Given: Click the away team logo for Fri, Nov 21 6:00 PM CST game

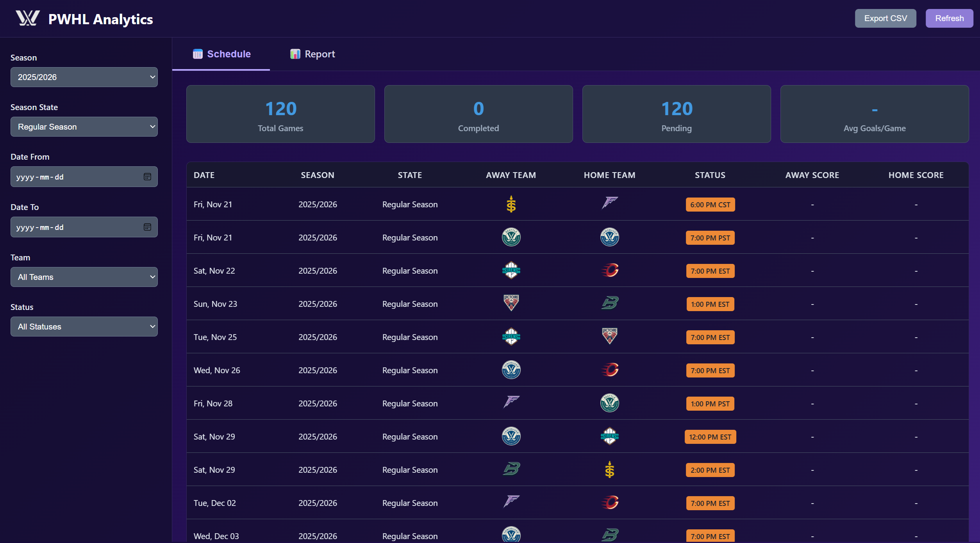Looking at the screenshot, I should [x=511, y=204].
